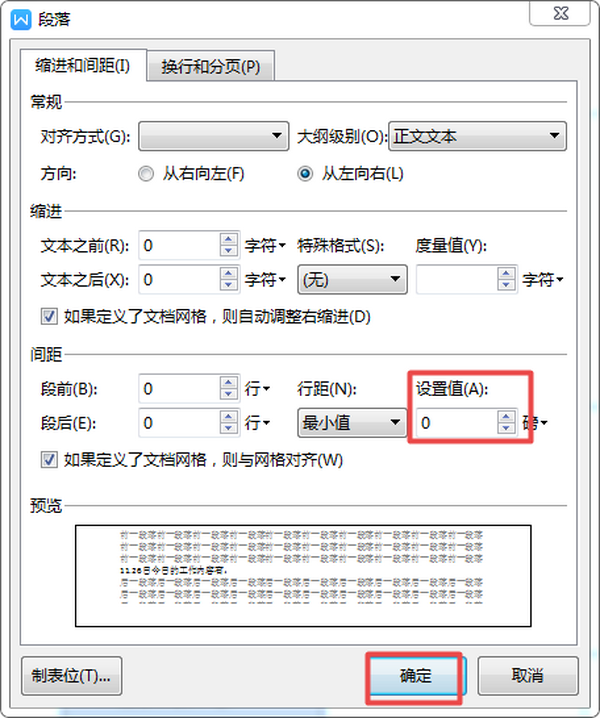Click the 段前(B) input field
Screen dimensions: 600x718
coord(180,389)
